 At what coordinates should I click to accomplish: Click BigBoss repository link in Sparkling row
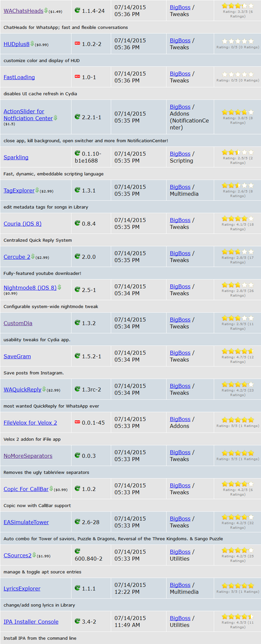pyautogui.click(x=180, y=153)
